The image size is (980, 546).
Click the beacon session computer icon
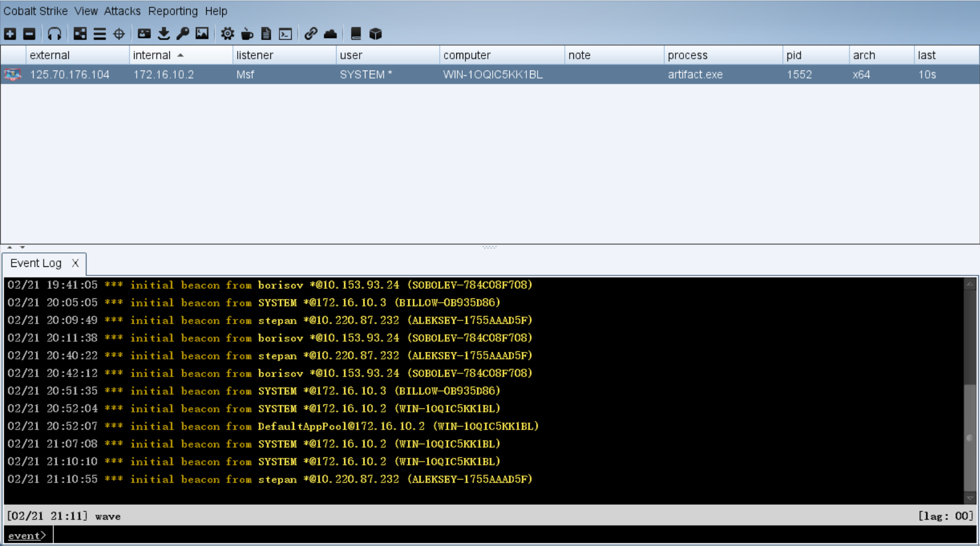click(13, 74)
